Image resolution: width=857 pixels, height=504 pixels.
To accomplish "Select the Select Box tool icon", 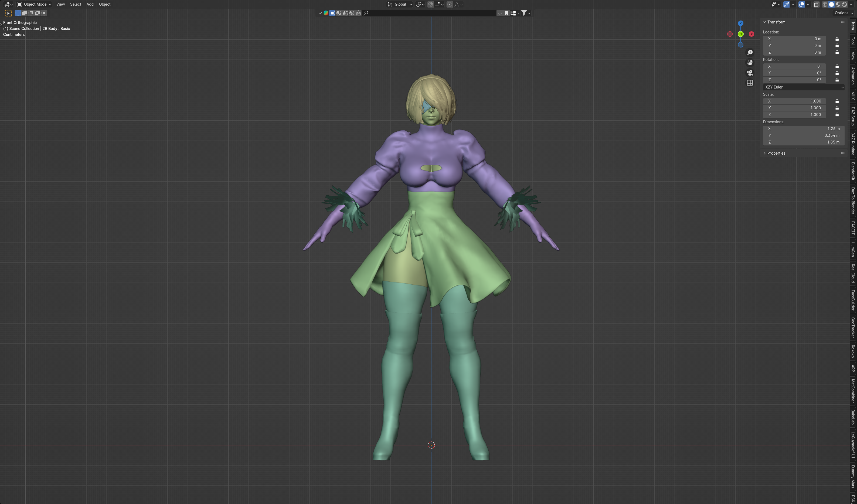I will [x=8, y=13].
